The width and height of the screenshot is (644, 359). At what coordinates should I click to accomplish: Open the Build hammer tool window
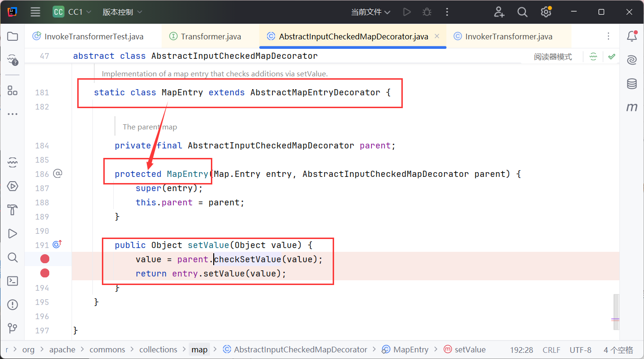(13, 210)
